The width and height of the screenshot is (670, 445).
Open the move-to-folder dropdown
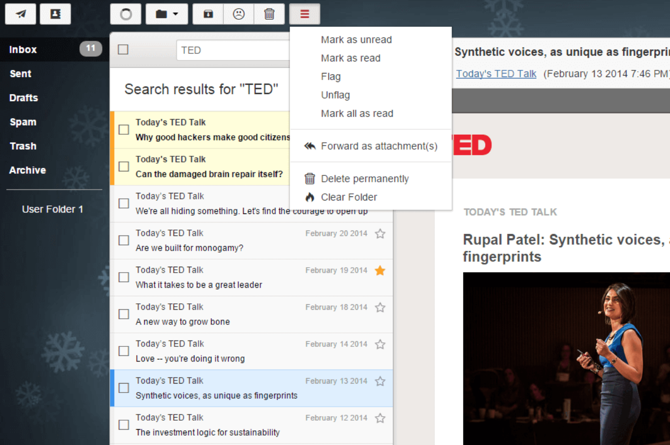167,14
